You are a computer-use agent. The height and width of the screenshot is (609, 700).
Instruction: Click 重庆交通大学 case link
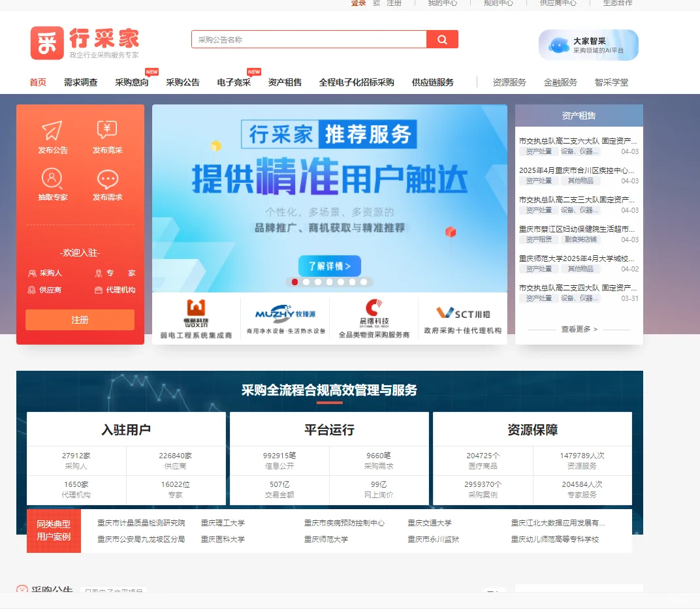pos(430,523)
